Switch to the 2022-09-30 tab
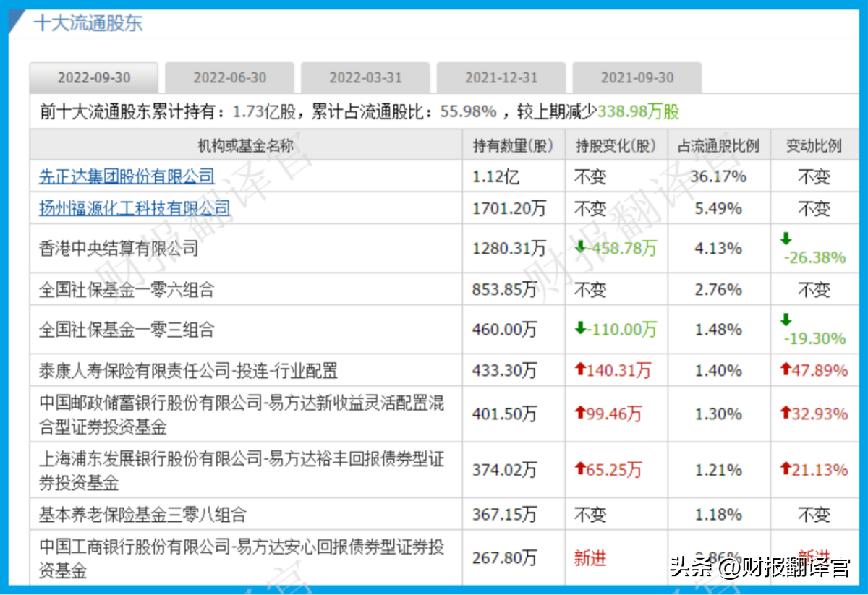 (94, 78)
